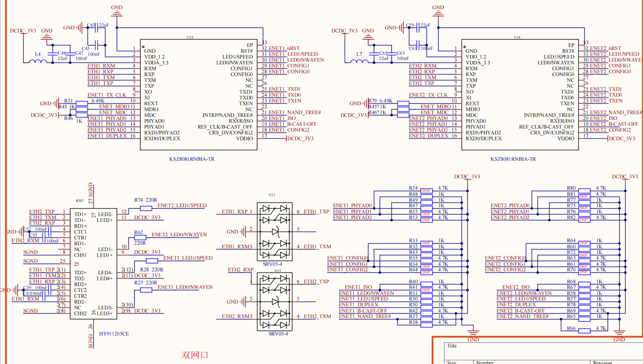
Task: Select resistor R51 symbol
Action: 82,103
